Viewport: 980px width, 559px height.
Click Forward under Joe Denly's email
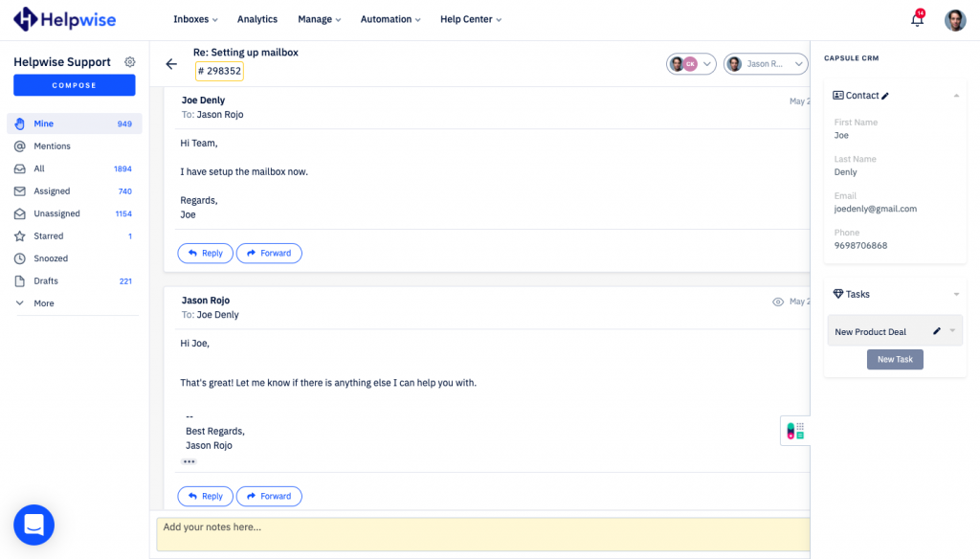(269, 254)
